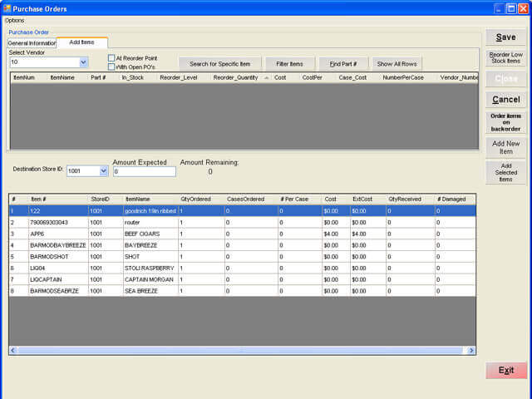
Task: Click the Filter Items button
Action: click(290, 64)
